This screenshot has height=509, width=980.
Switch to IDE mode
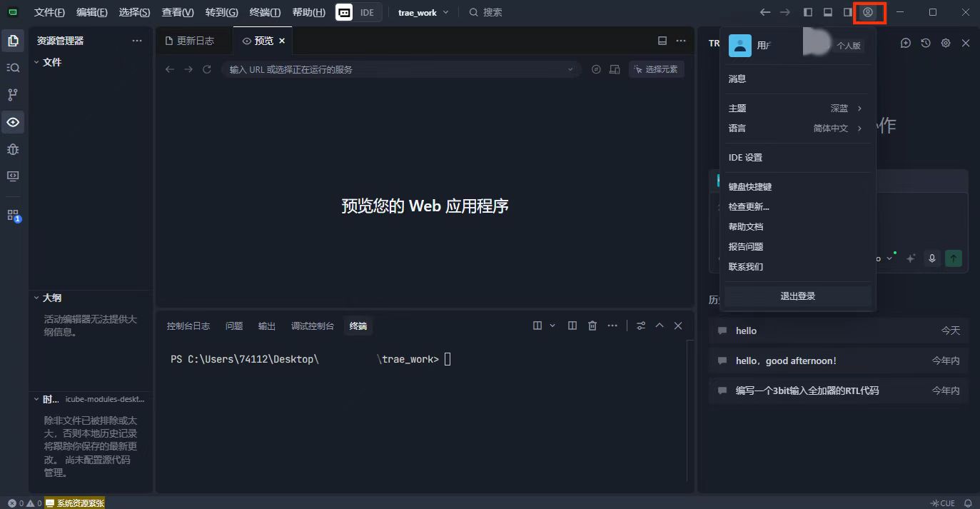click(367, 12)
